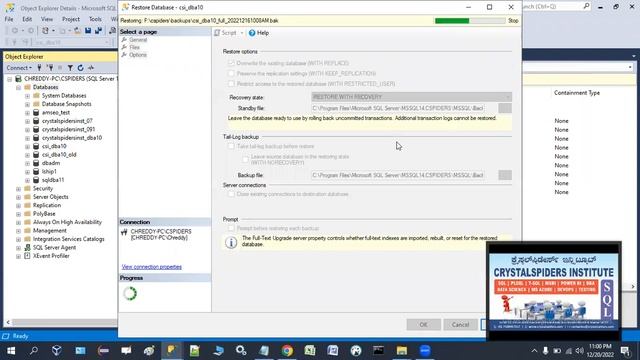Open the notification center icon
Viewport: 640px width, 360px height.
coord(625,351)
